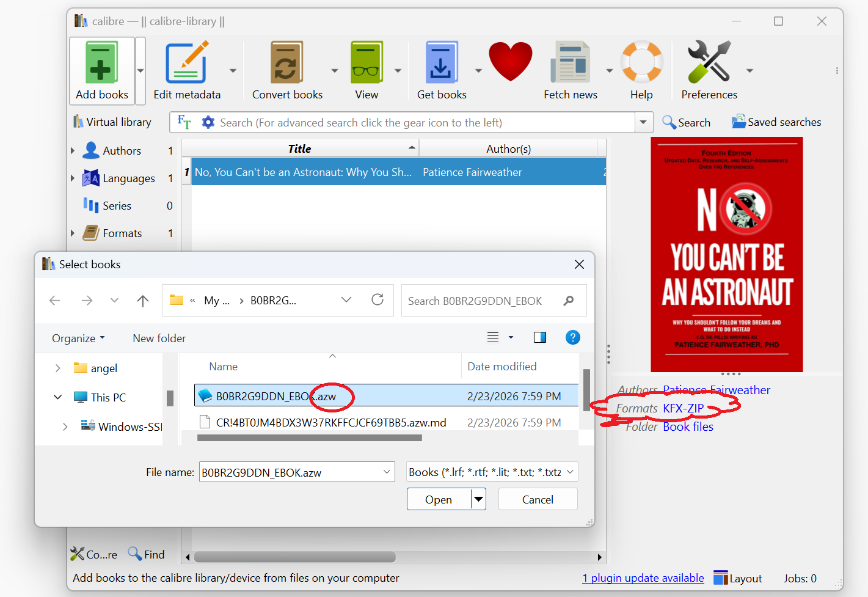Click the Fetch news icon
868x597 pixels.
point(571,62)
